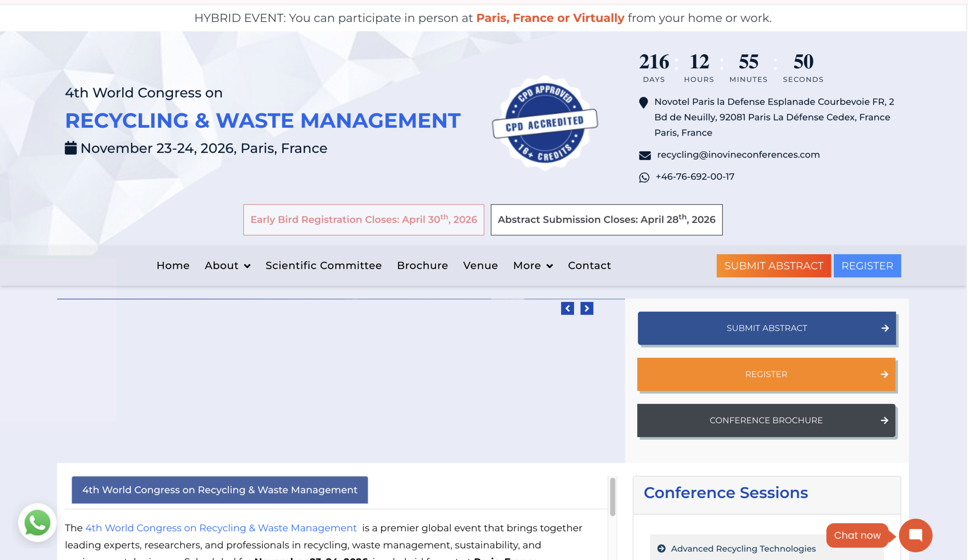The image size is (968, 560).
Task: Click the green WhatsApp floating icon
Action: tap(37, 522)
